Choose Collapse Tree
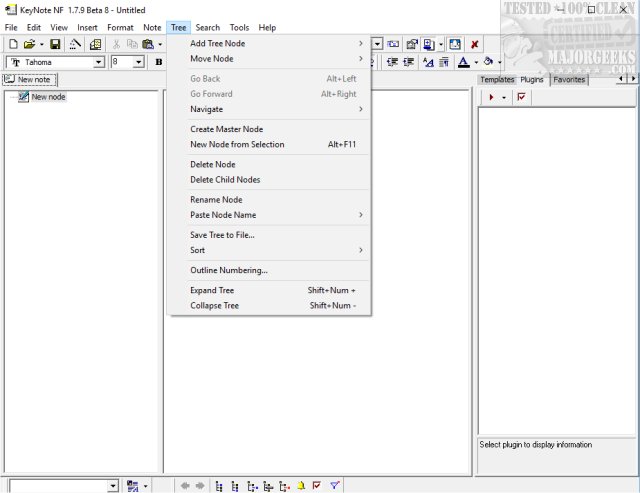640x493 pixels. 269,306
